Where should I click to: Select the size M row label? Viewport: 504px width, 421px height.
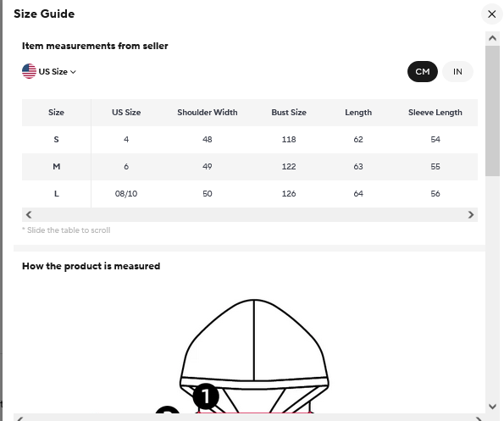click(56, 167)
